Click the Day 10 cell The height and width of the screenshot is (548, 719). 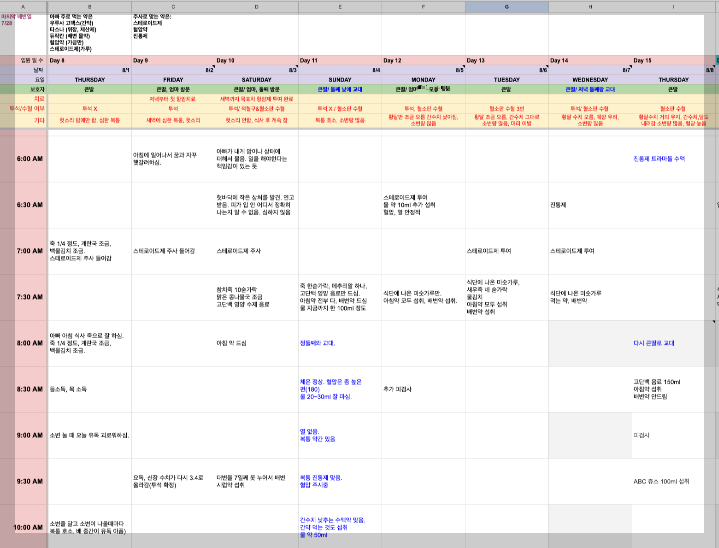256,60
